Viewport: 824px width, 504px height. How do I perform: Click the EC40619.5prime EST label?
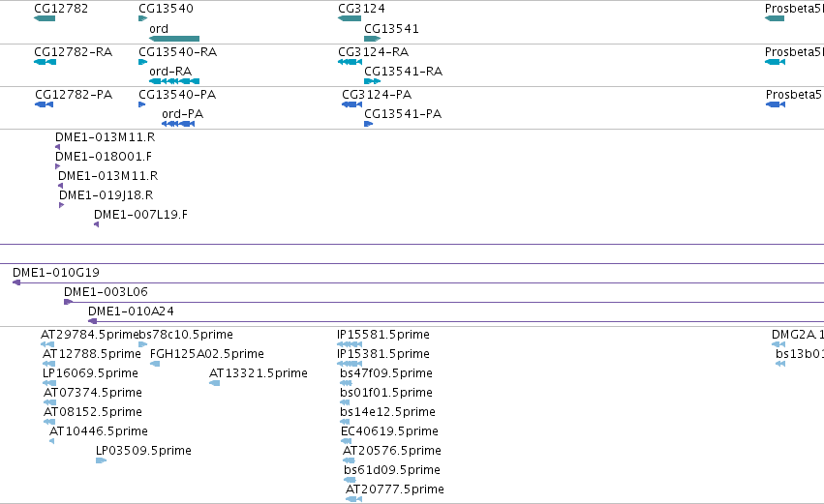pos(389,430)
